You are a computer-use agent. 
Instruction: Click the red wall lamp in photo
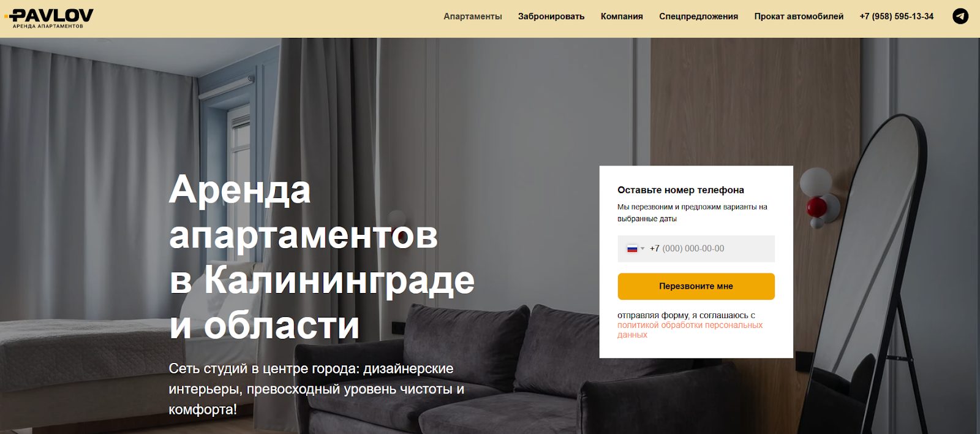click(x=815, y=207)
